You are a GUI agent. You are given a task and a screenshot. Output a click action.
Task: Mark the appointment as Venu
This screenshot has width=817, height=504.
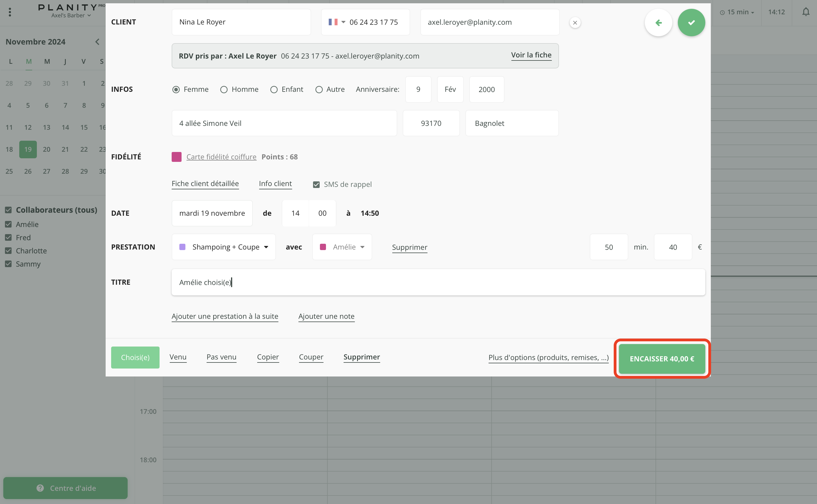click(x=178, y=357)
